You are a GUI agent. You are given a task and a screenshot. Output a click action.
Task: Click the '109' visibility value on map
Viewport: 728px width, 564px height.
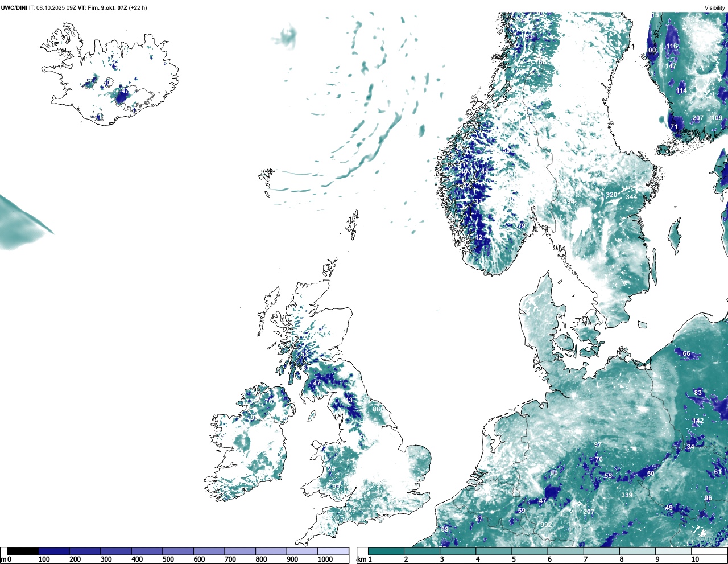(x=717, y=118)
